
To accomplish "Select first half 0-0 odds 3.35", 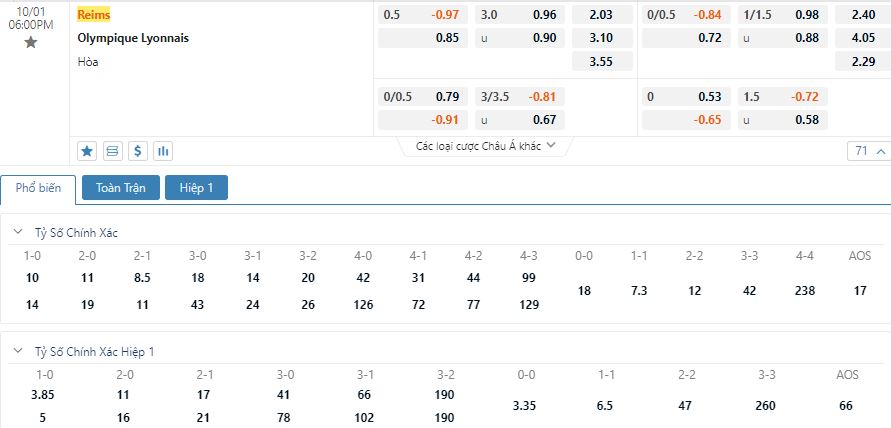I will click(526, 406).
